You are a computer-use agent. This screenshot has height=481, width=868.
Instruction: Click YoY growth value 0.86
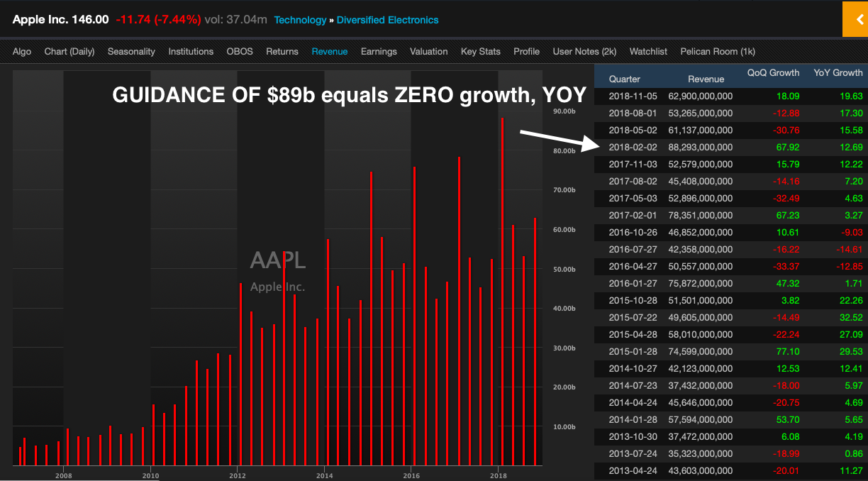pyautogui.click(x=854, y=453)
